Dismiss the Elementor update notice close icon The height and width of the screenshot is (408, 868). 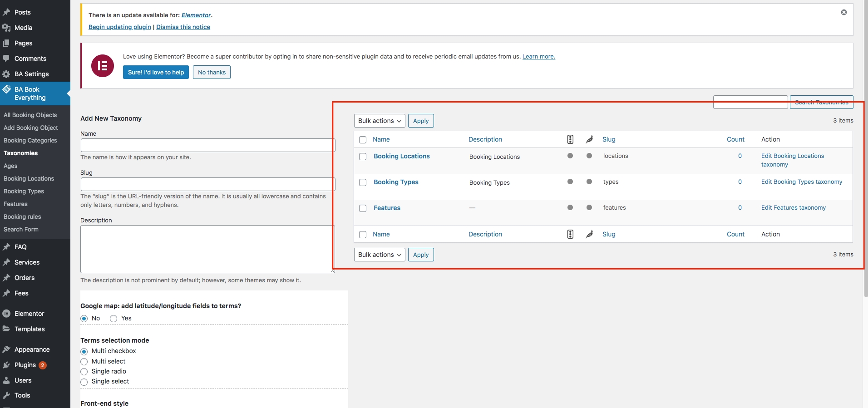(x=843, y=12)
